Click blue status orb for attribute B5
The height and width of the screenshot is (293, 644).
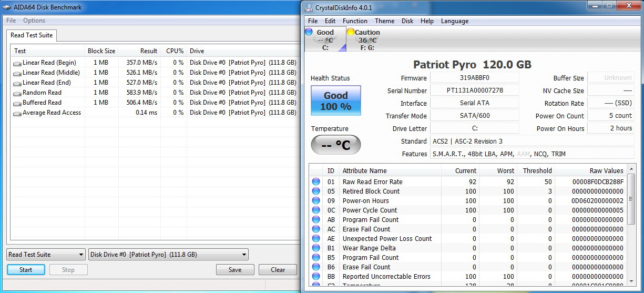[316, 258]
